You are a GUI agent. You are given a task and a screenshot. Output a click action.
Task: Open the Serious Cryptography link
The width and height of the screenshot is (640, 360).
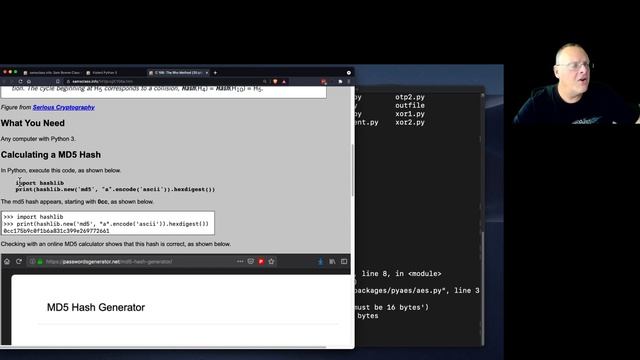point(64,107)
